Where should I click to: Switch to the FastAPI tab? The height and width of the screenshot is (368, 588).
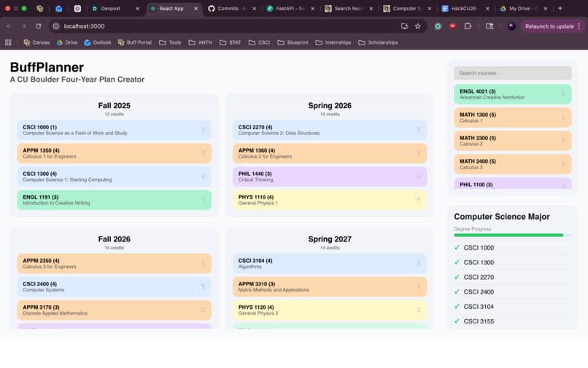(290, 8)
